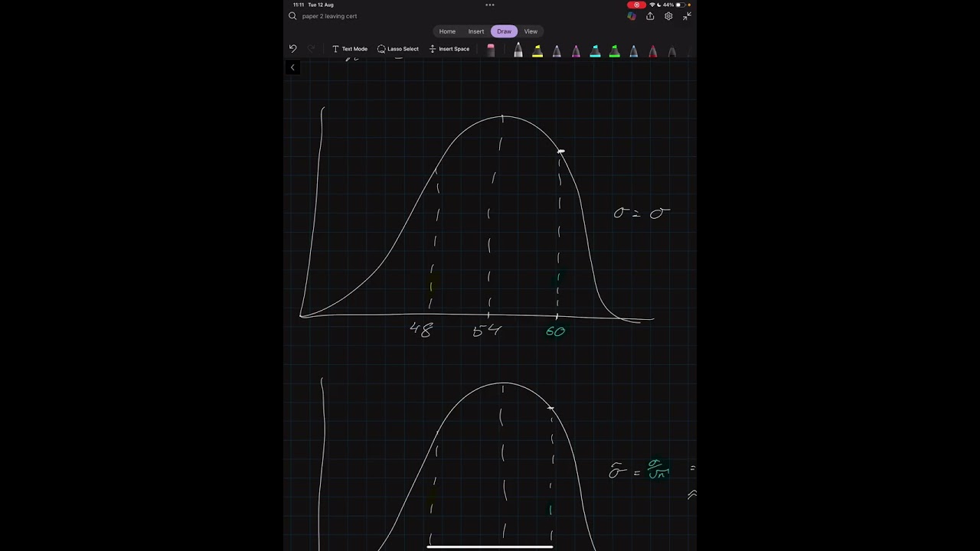Activate Lasso Select

tap(398, 49)
